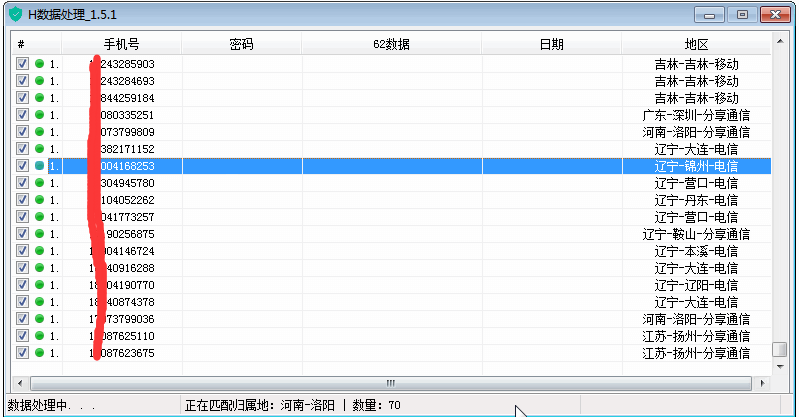This screenshot has height=417, width=799.
Task: Click the 62数据 column header
Action: (x=391, y=44)
